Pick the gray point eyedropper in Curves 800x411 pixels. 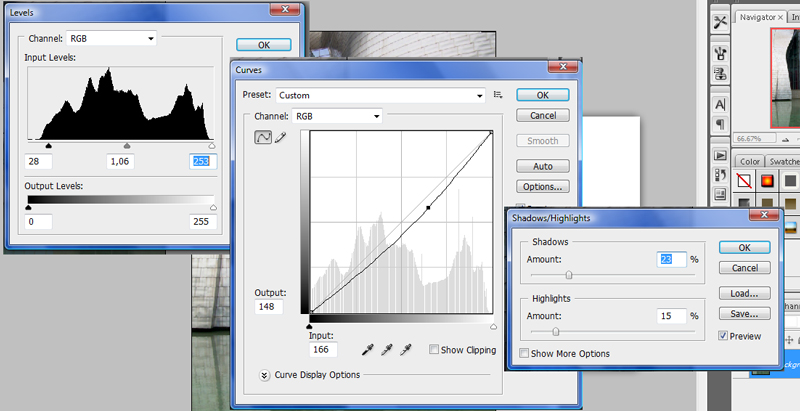(x=387, y=349)
